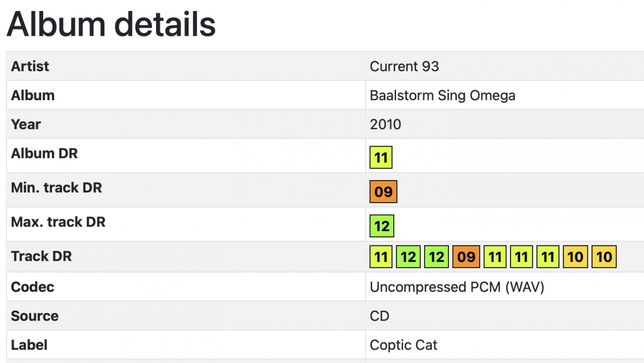This screenshot has height=363, width=644.
Task: Click the Coptic Cat label name
Action: [403, 345]
